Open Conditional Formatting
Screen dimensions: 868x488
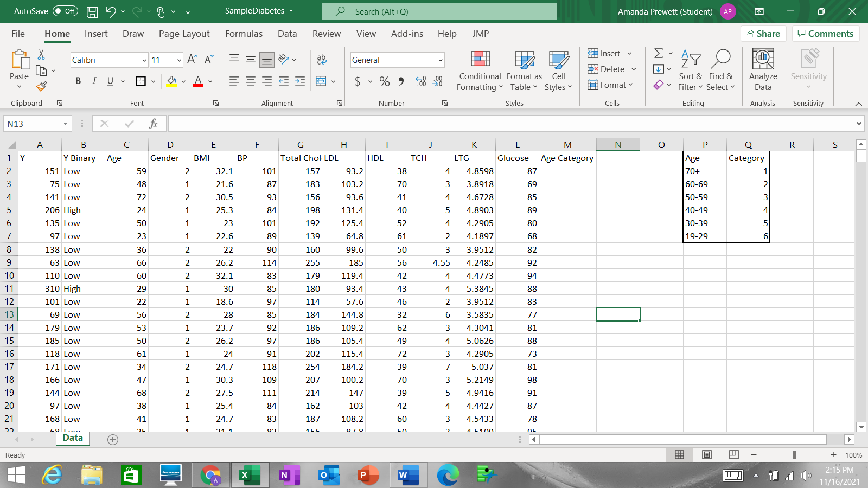pyautogui.click(x=480, y=70)
